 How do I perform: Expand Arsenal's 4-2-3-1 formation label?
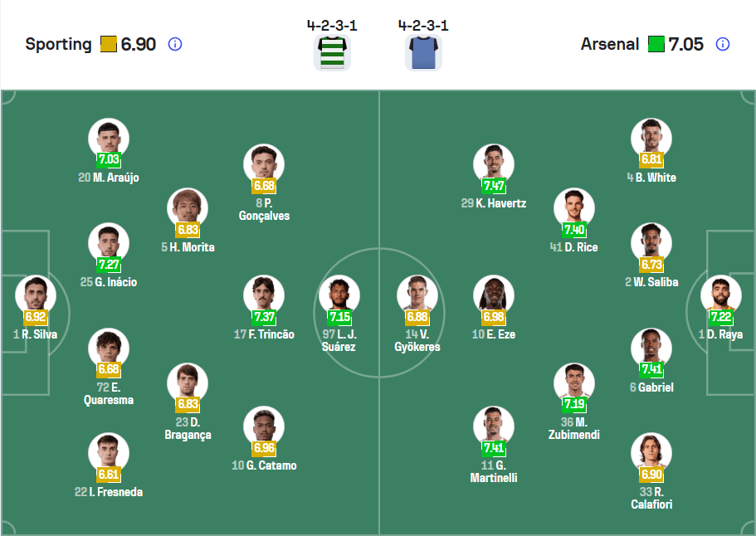[x=423, y=26]
